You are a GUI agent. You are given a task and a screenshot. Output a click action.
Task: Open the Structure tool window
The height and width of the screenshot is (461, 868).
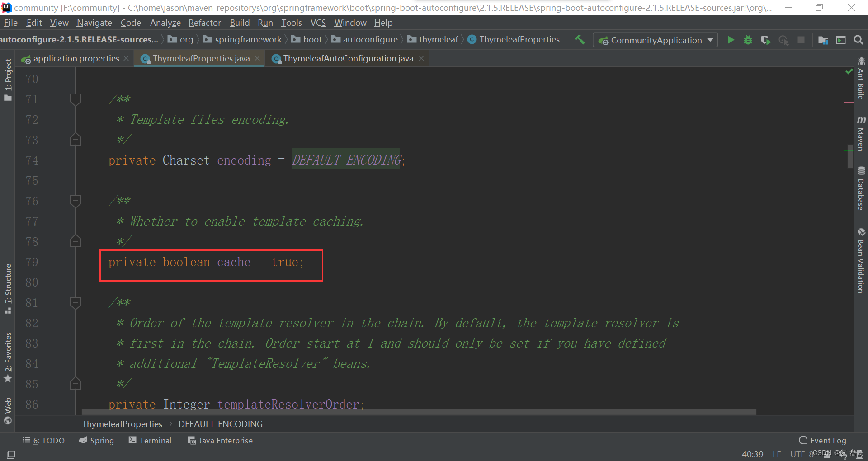8,288
